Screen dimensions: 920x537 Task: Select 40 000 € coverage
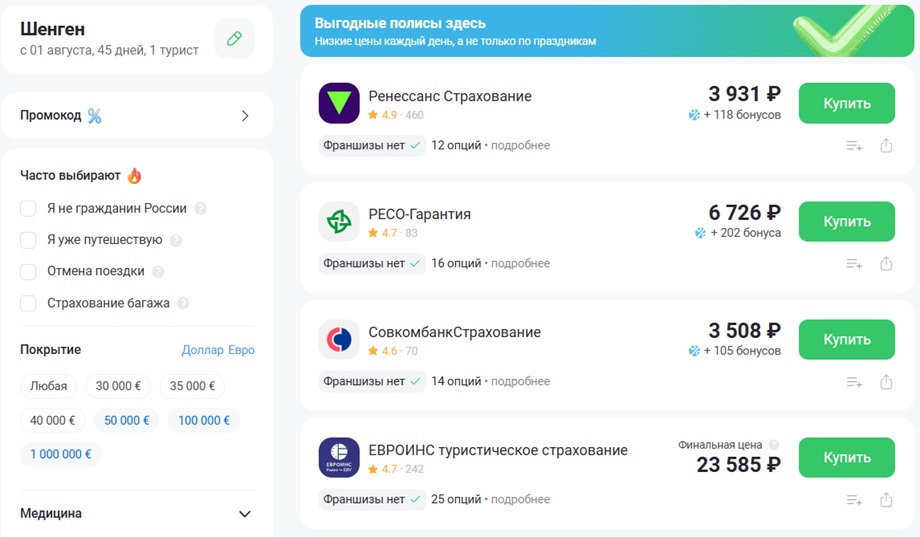(x=53, y=420)
